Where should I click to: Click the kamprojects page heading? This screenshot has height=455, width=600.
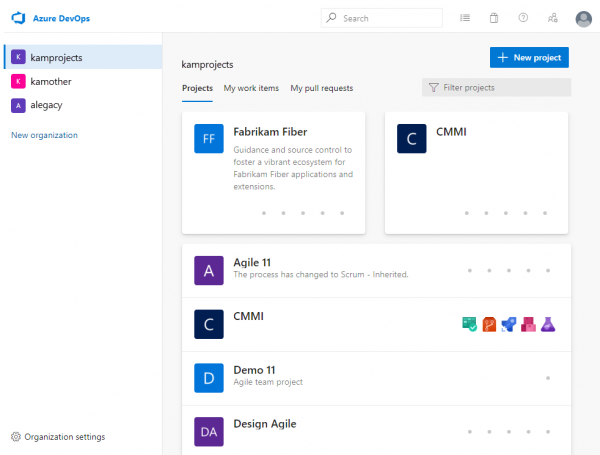click(x=207, y=64)
